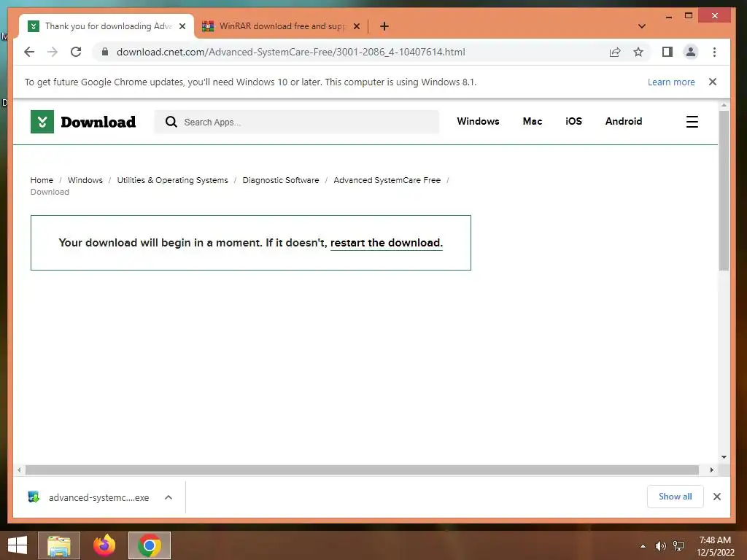Open the Windows Start button
Viewport: 747px width, 560px height.
click(18, 545)
